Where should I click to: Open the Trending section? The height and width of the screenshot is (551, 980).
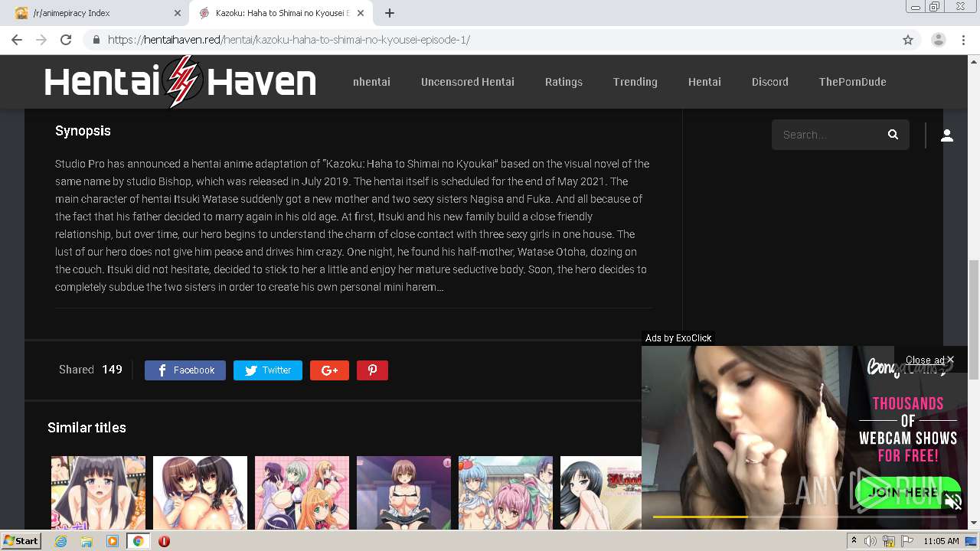635,82
